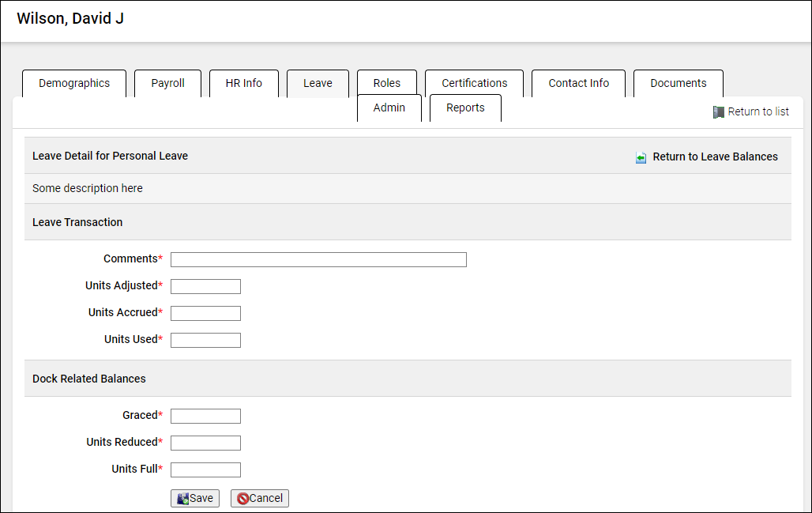Click the Graced input field
The height and width of the screenshot is (513, 812).
click(205, 416)
